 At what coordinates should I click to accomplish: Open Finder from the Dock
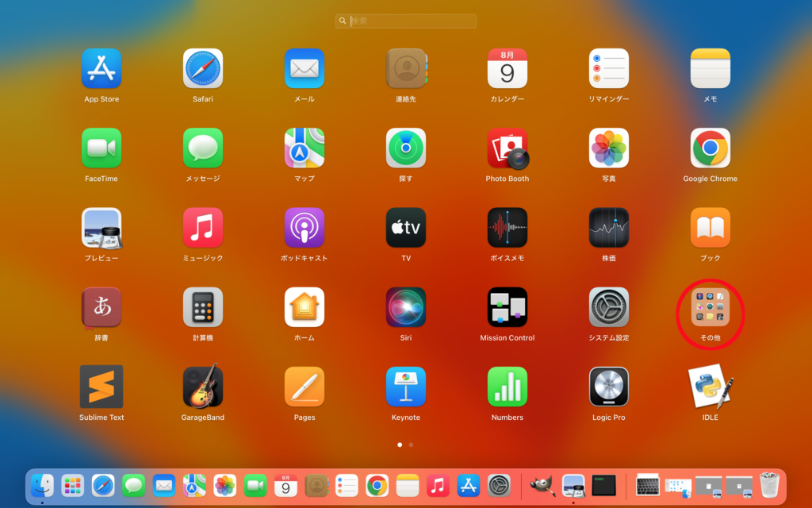tap(42, 486)
